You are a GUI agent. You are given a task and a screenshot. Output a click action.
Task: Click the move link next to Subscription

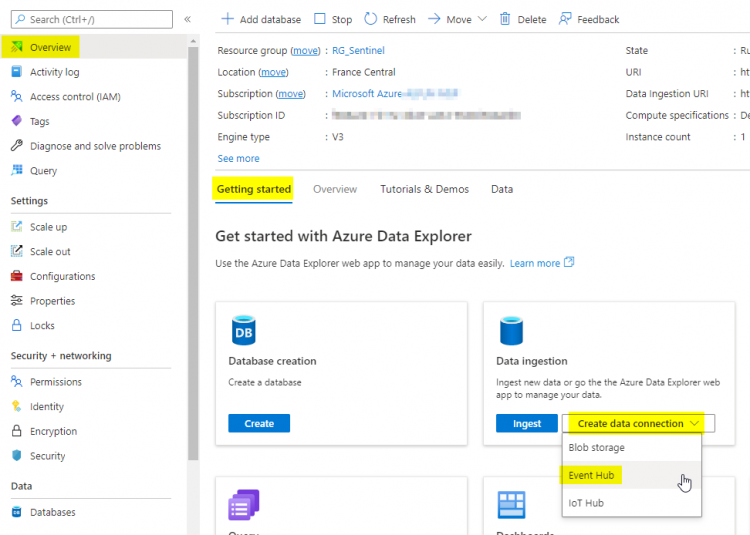(290, 93)
